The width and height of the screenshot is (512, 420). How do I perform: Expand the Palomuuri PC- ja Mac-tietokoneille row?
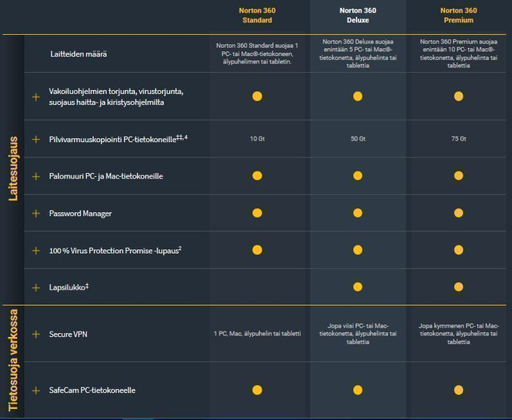point(36,176)
